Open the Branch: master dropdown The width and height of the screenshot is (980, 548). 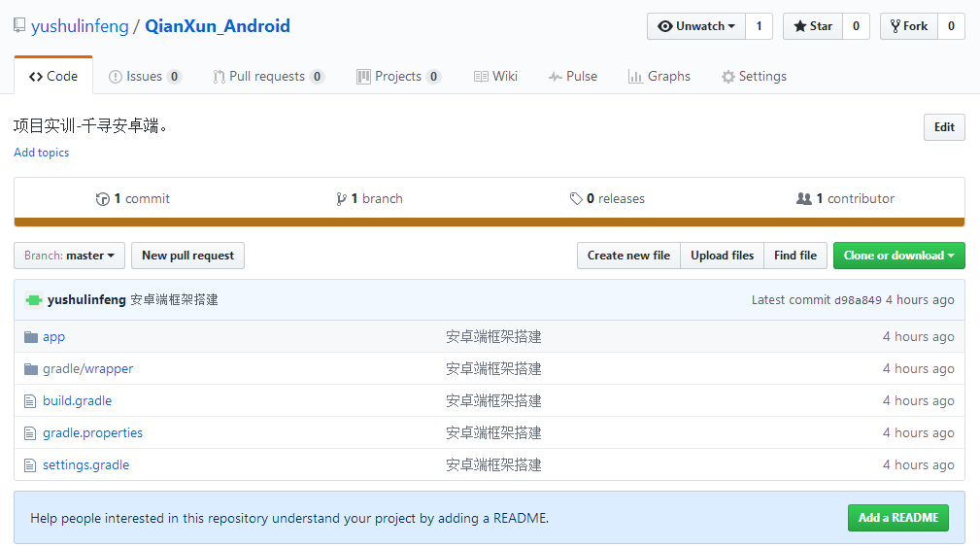(x=69, y=256)
